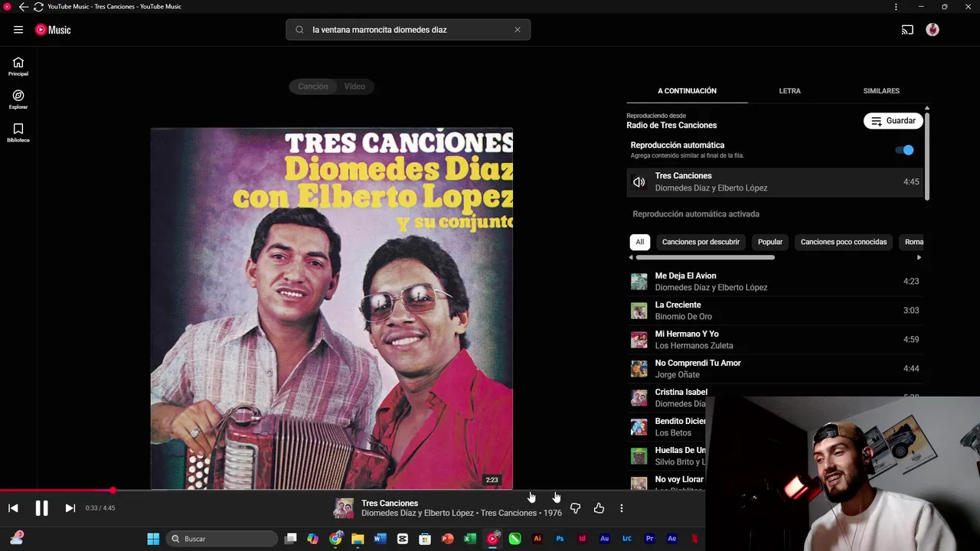The height and width of the screenshot is (551, 980).
Task: Switch to Video mode
Action: (354, 86)
